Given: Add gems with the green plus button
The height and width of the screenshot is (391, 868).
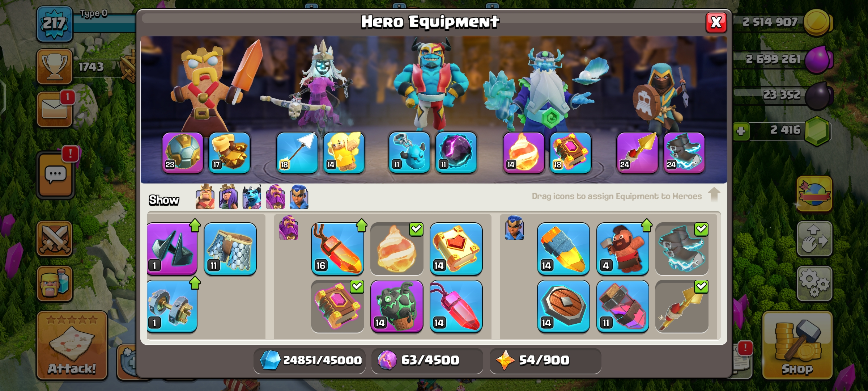Looking at the screenshot, I should coord(741,131).
